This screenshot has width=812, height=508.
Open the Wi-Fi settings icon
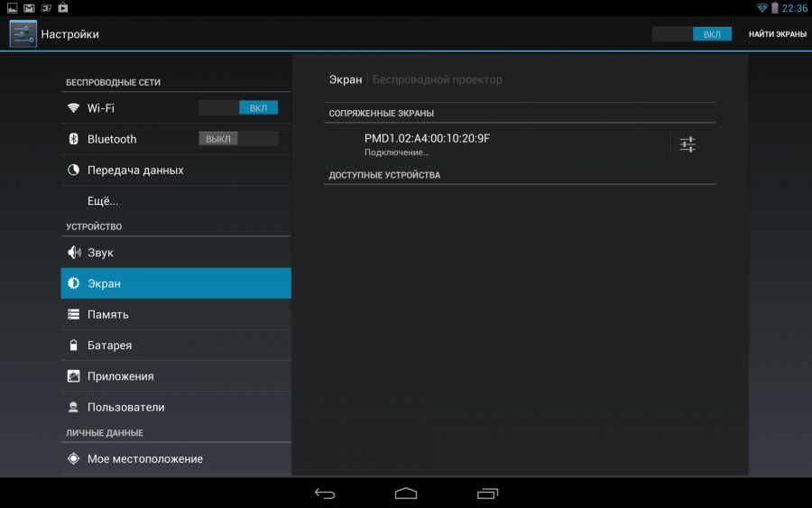point(74,108)
